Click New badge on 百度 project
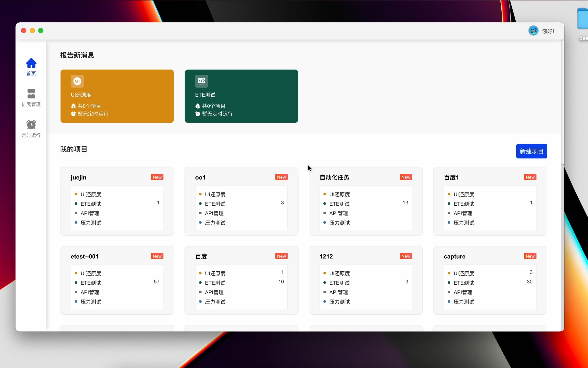588x368 pixels. (282, 256)
